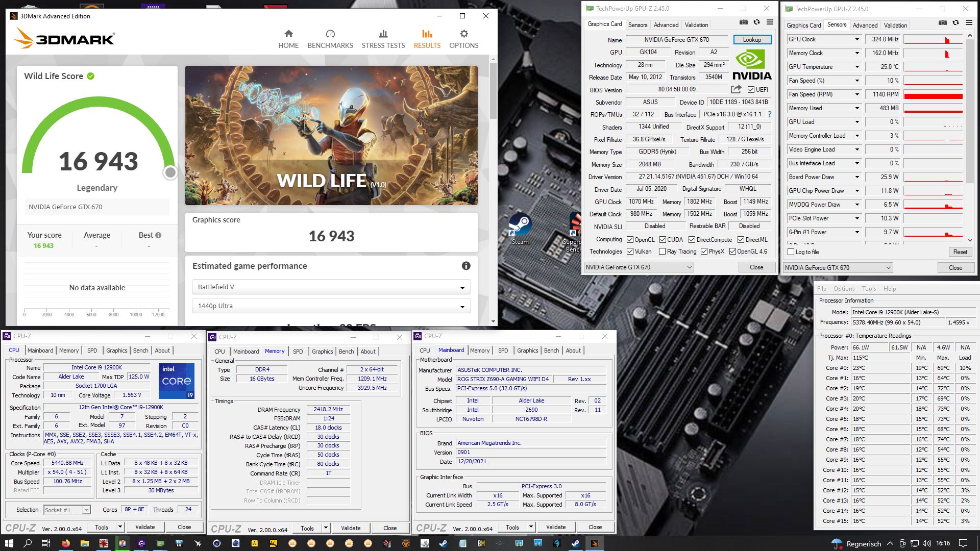Open Options menu in temperature monitor window
980x551 pixels.
(x=844, y=289)
